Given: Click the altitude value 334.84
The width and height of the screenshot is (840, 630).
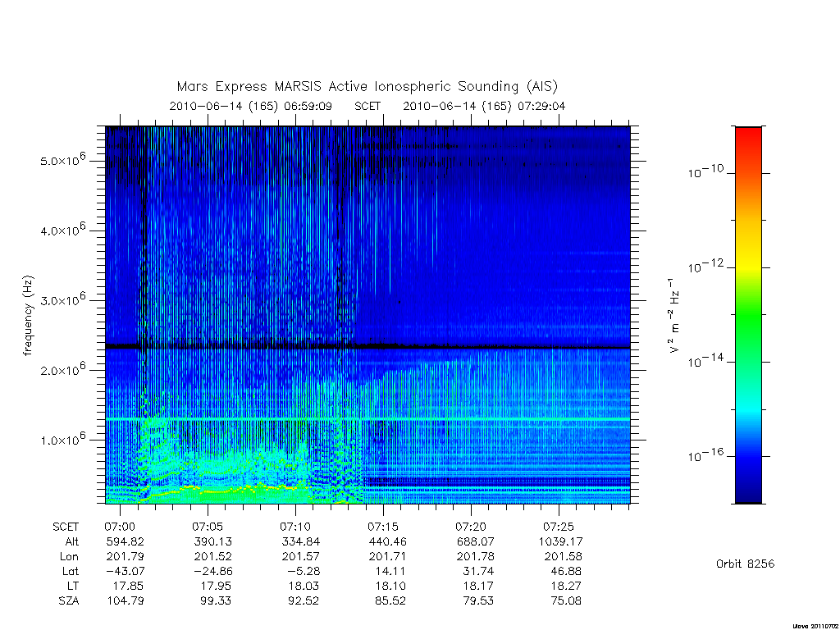Looking at the screenshot, I should click(x=300, y=541).
